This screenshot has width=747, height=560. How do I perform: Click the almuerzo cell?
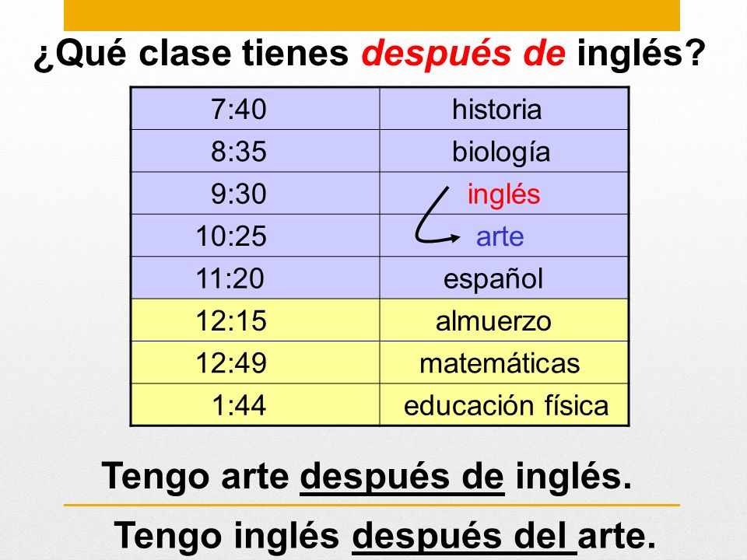pos(504,320)
